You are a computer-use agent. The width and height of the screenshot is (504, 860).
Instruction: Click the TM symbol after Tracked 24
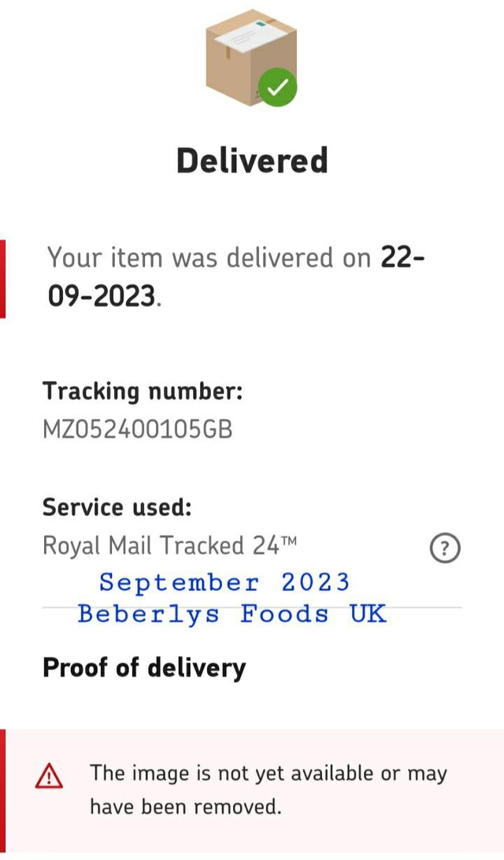tap(288, 541)
